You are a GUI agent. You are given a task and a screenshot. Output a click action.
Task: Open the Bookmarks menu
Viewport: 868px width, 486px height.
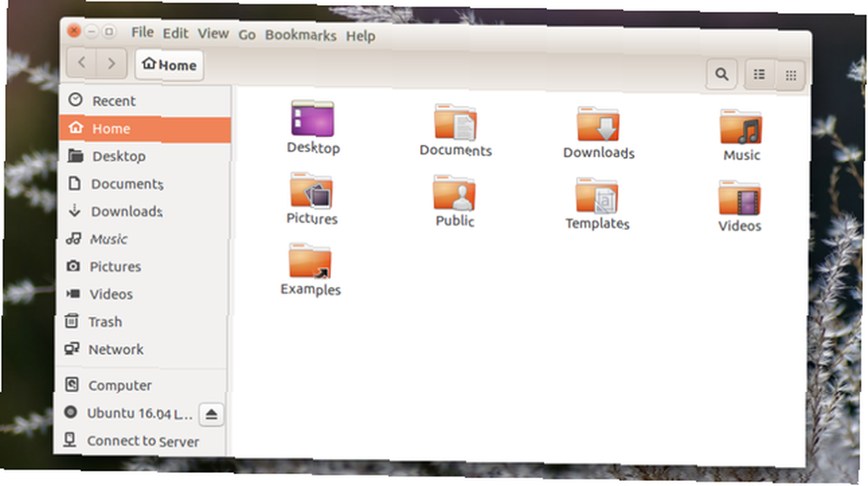pyautogui.click(x=300, y=36)
